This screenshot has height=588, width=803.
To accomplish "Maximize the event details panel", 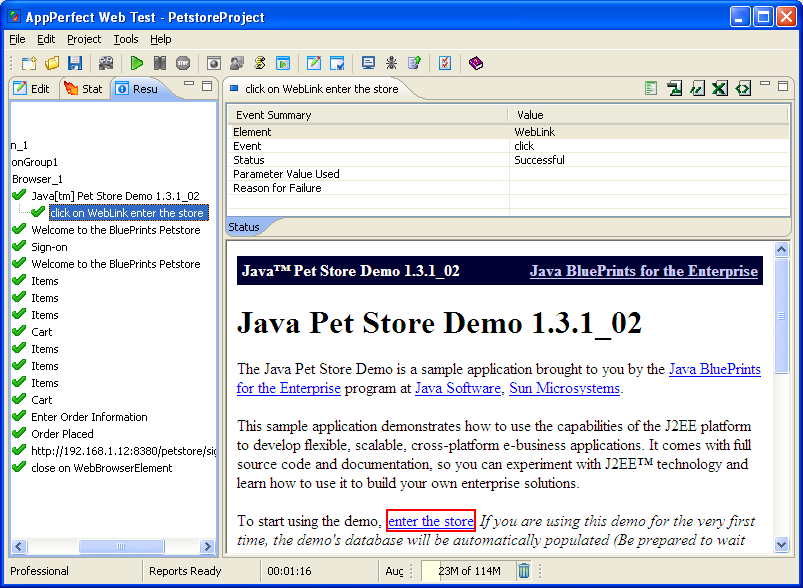I will click(784, 85).
